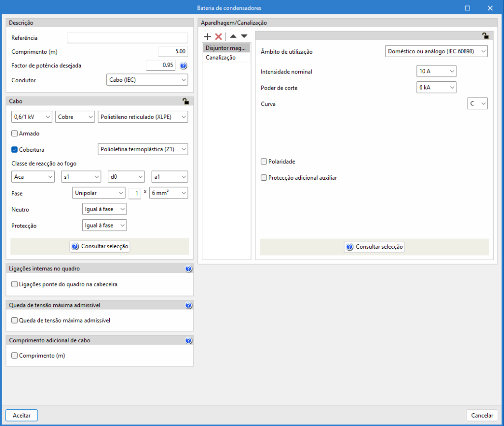Open the Poliolefina termoplástica (Z1) dropdown
The image size is (504, 426).
click(143, 149)
